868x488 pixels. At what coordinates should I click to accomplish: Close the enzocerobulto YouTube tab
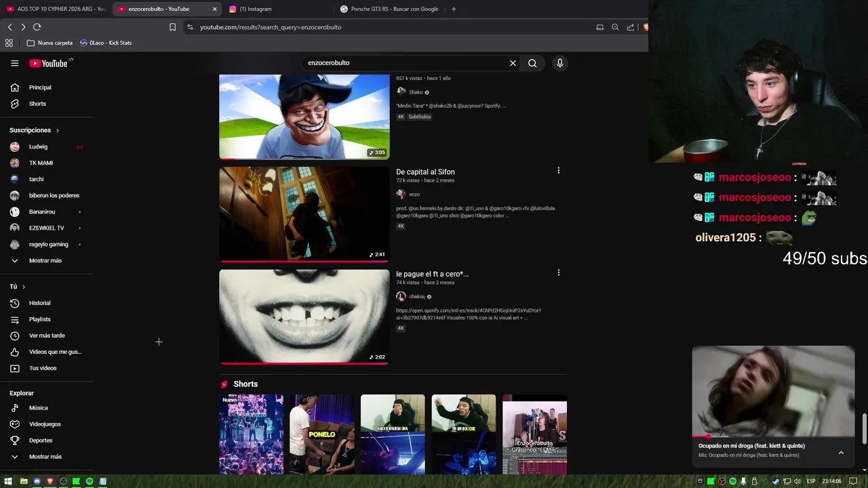coord(214,9)
